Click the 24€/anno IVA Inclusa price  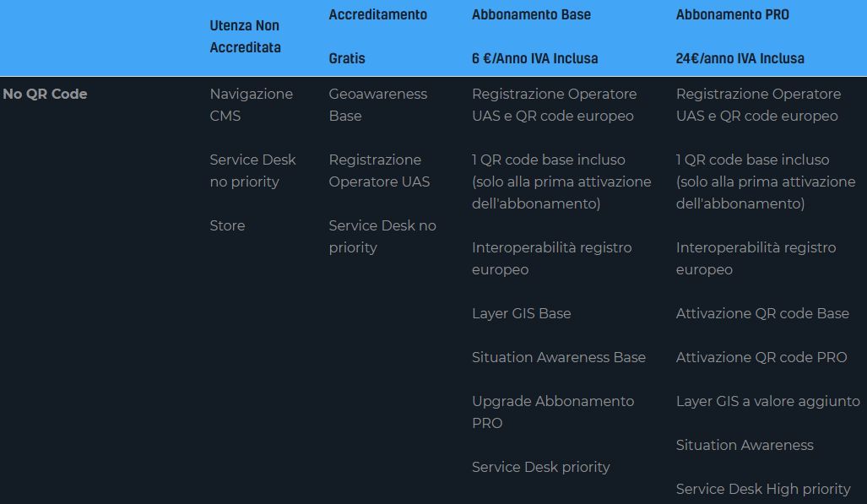click(740, 58)
